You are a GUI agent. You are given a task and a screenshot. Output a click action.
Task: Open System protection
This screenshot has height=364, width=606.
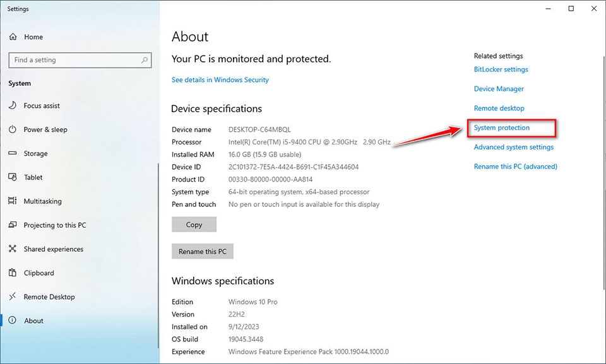501,127
